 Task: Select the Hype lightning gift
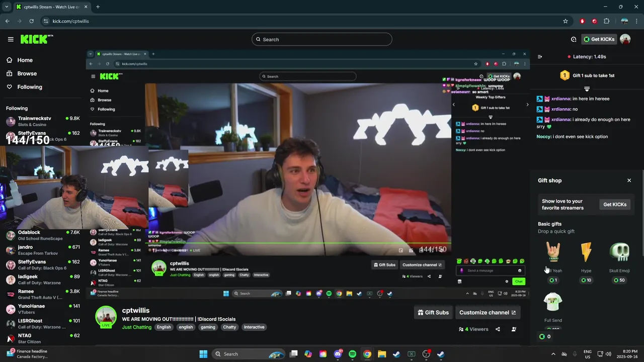pos(586,262)
